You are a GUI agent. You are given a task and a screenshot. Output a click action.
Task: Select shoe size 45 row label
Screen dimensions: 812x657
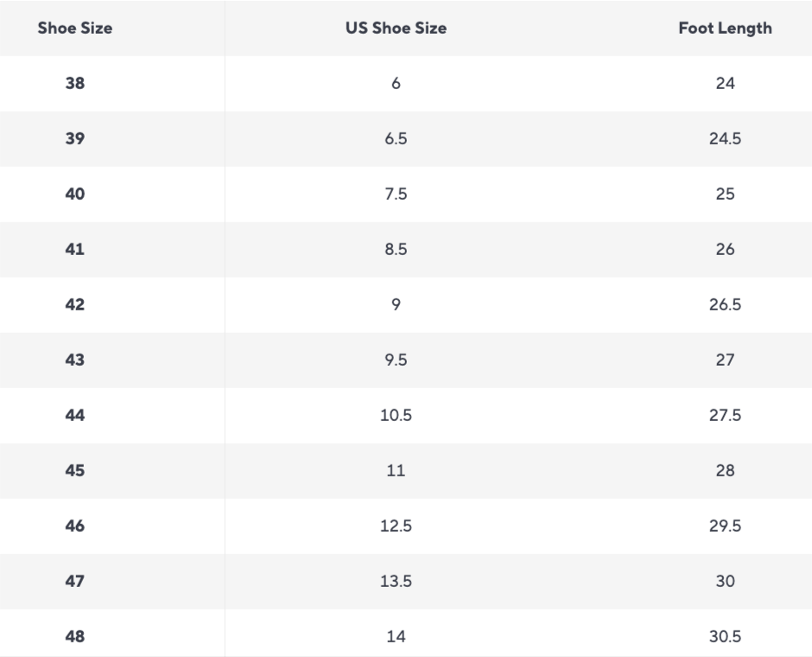(74, 471)
